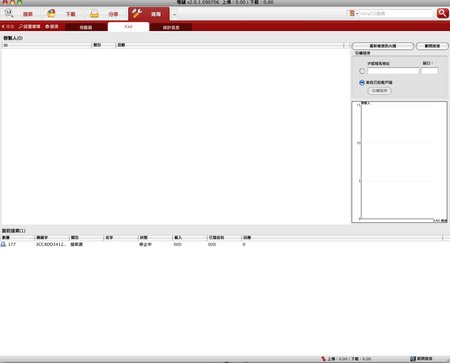The image size is (450, 363).
Task: Click the connection status globe icon in status bar
Action: pos(413,359)
